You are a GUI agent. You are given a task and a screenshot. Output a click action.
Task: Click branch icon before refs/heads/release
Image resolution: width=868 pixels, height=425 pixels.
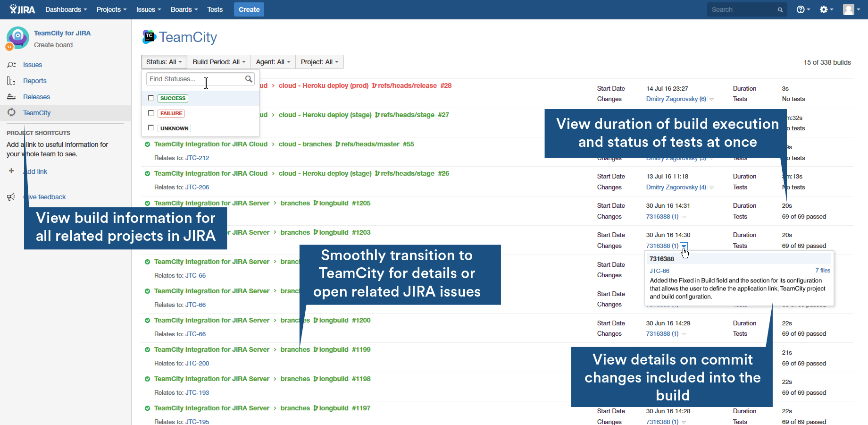click(x=374, y=85)
